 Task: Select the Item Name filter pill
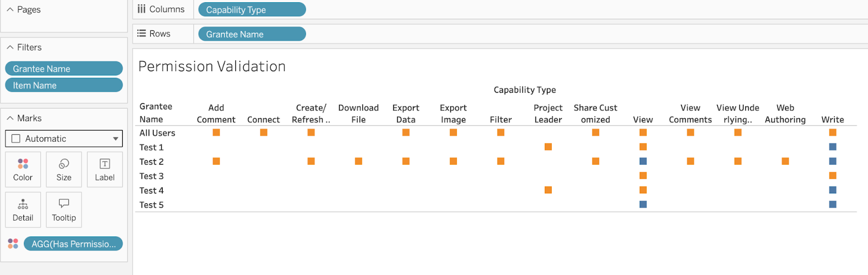[x=64, y=85]
